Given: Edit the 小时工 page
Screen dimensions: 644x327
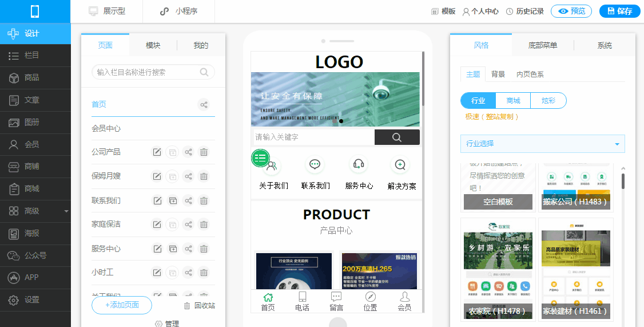Looking at the screenshot, I should click(x=157, y=272).
